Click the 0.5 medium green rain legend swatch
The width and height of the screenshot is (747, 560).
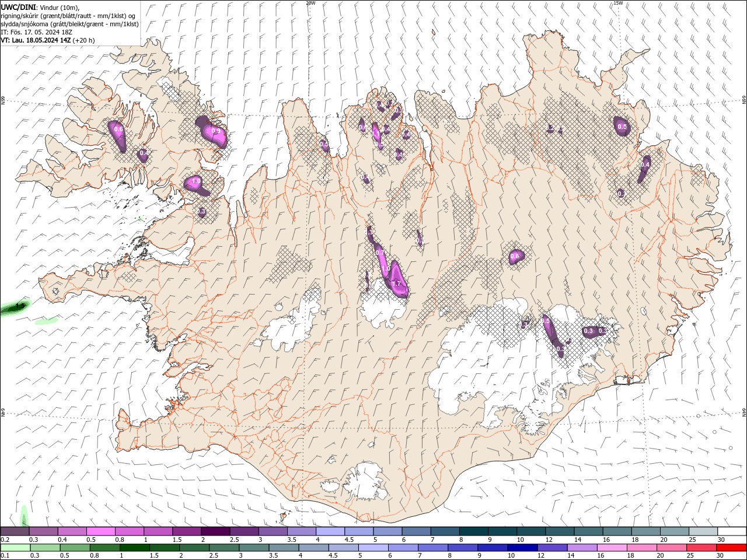tap(75, 548)
